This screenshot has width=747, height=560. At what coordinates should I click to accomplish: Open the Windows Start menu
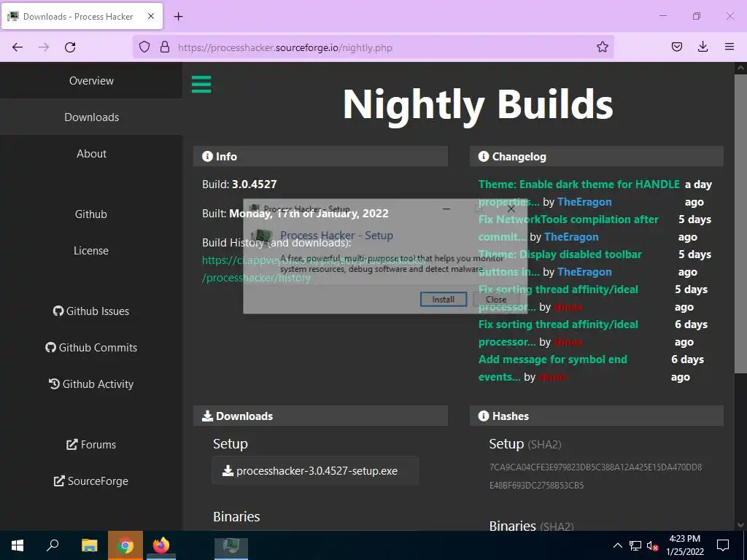18,545
